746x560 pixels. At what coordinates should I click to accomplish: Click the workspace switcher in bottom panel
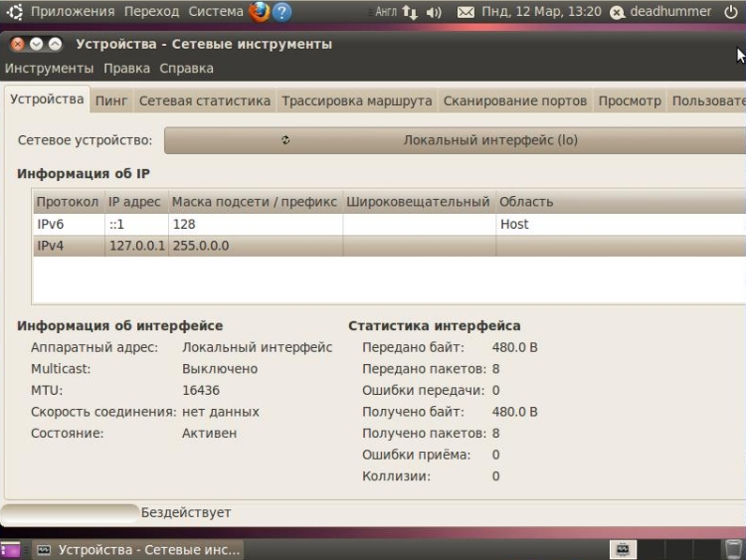623,549
